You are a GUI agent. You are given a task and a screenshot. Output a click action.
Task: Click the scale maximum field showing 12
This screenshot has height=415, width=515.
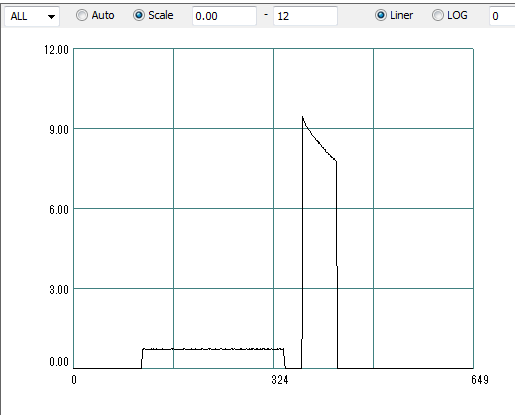coord(305,16)
